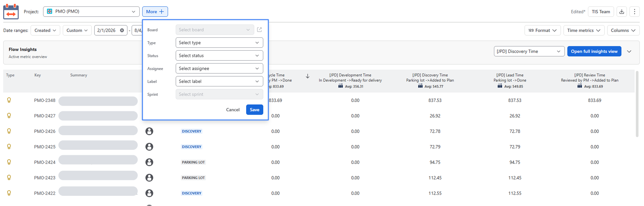Image resolution: width=644 pixels, height=206 pixels.
Task: Open the Select status dropdown
Action: click(x=219, y=56)
